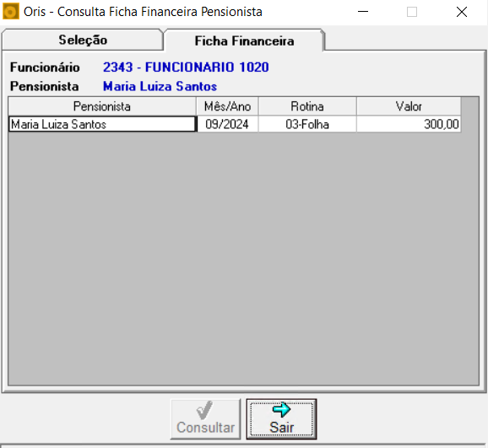Select the 300,00 Valor cell
488x448 pixels.
tap(409, 124)
